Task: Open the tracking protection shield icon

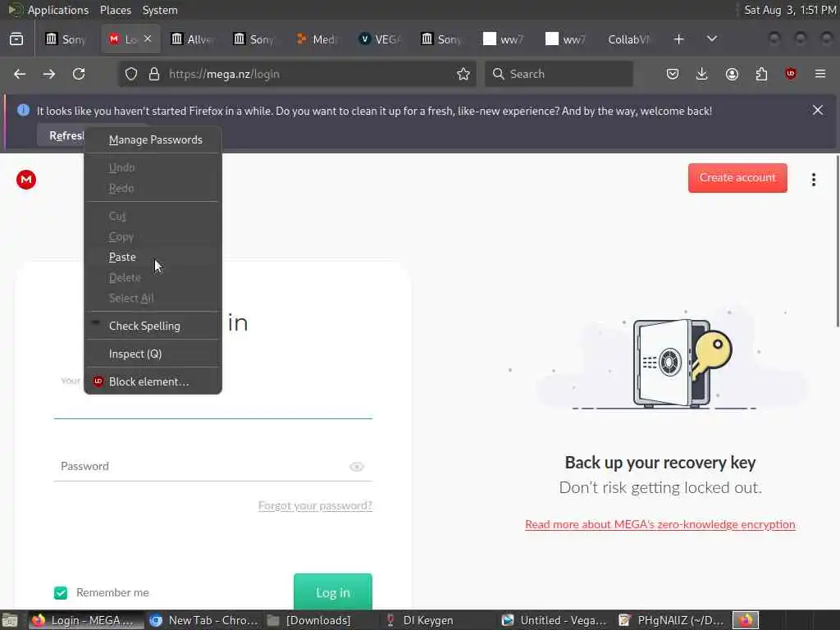Action: pos(131,74)
